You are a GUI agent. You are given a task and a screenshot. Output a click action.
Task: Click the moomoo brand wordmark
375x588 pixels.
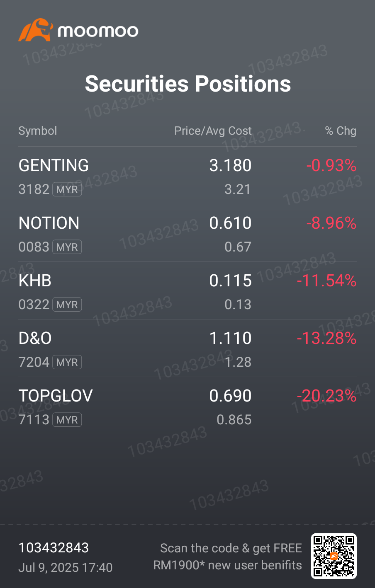98,31
